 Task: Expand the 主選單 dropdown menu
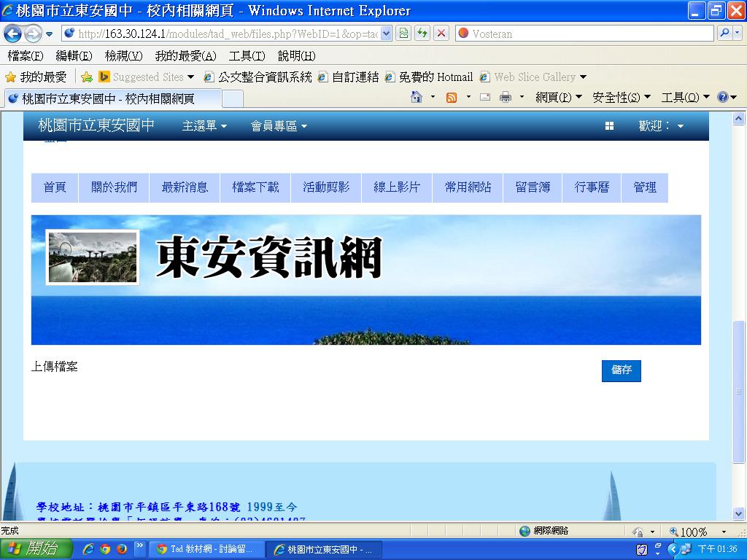click(x=204, y=126)
